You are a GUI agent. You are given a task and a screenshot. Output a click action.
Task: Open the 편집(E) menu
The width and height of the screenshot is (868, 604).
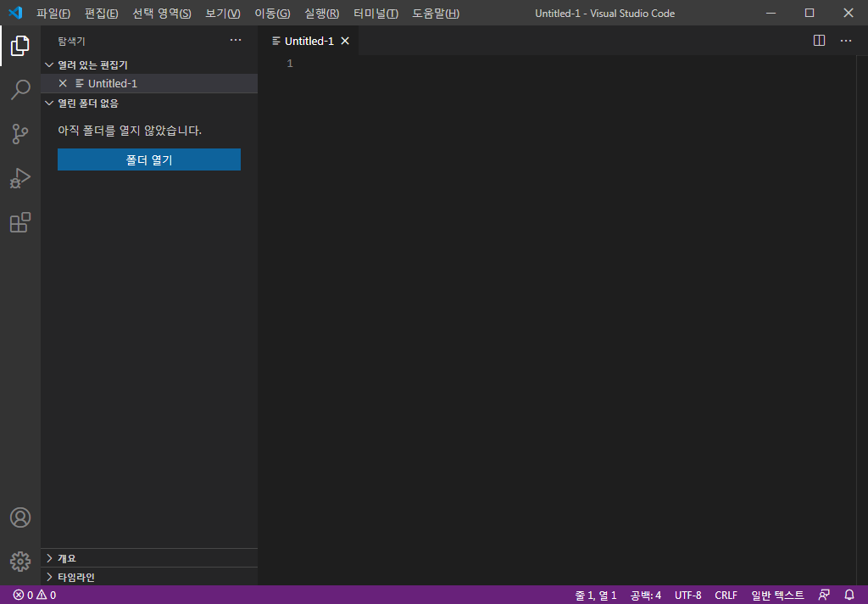[x=102, y=14]
